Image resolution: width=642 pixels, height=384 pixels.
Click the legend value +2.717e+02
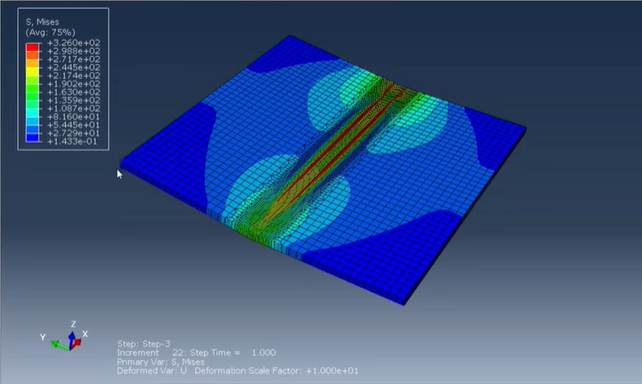click(x=74, y=59)
